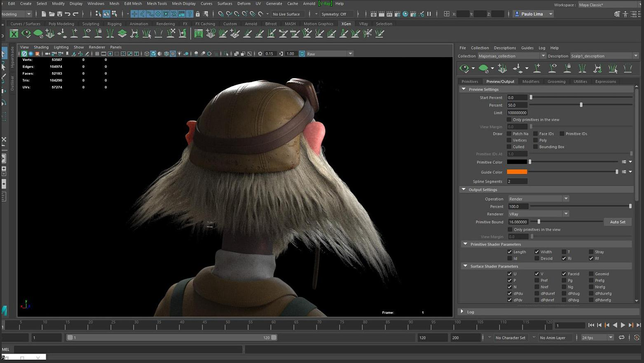Open the viewport Shading menu
644x363 pixels.
coord(41,47)
